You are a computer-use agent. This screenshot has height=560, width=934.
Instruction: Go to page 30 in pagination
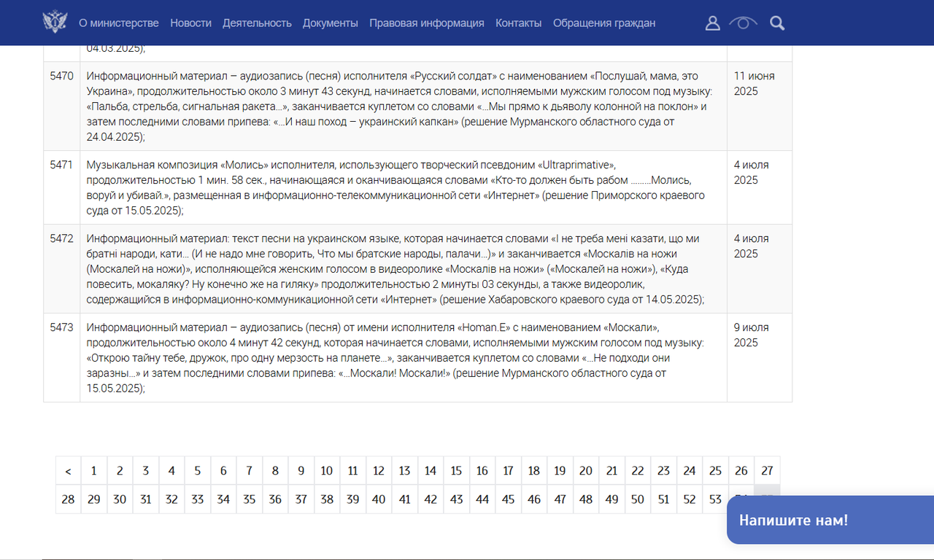point(120,499)
